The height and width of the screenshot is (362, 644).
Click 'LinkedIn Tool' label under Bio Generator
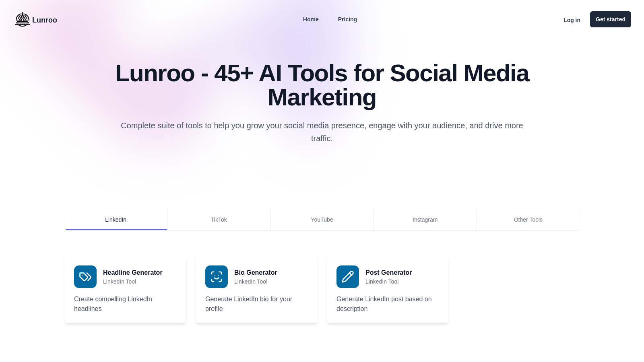[251, 282]
